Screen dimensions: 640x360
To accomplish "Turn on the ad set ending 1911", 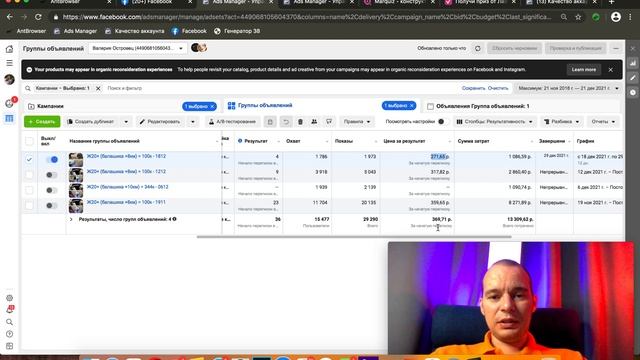I will click(x=51, y=205).
